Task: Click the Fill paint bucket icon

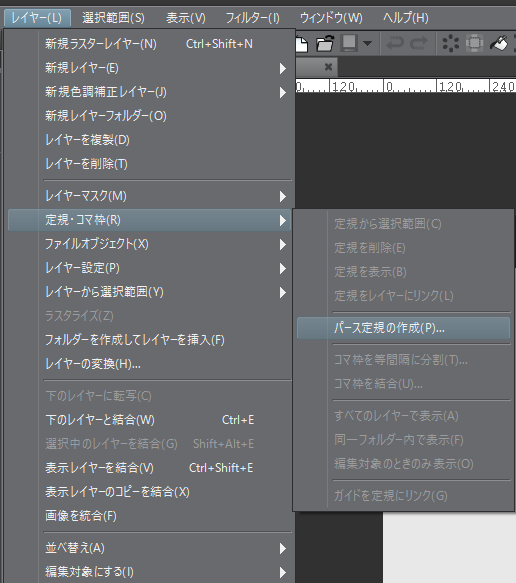Action: tap(499, 44)
